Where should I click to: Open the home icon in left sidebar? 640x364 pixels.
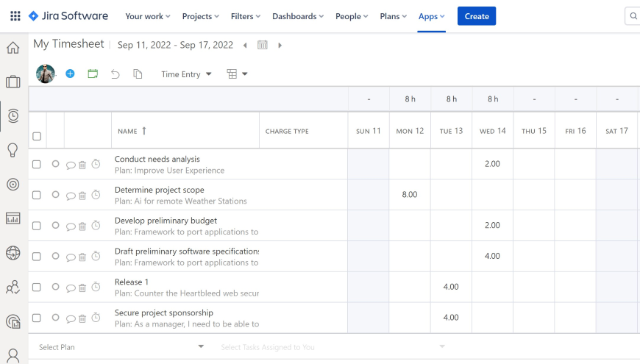(13, 48)
